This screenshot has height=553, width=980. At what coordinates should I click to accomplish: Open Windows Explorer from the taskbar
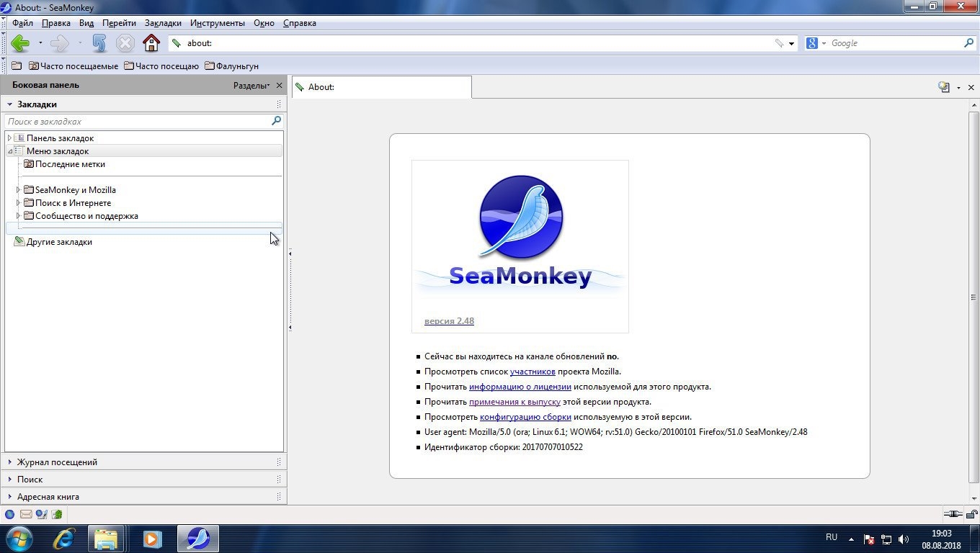click(106, 539)
